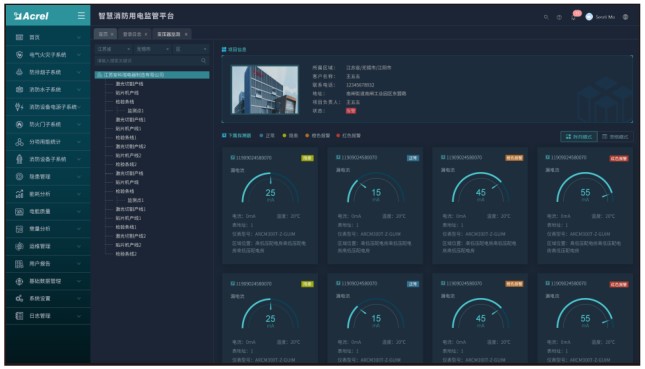This screenshot has width=645, height=369.
Task: Click the magnifier inside the tree search box
Action: pos(203,60)
